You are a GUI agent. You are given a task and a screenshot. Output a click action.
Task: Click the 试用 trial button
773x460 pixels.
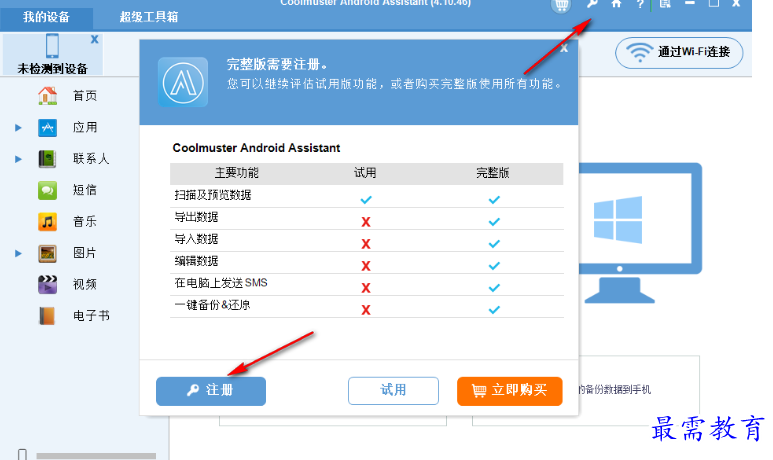393,391
